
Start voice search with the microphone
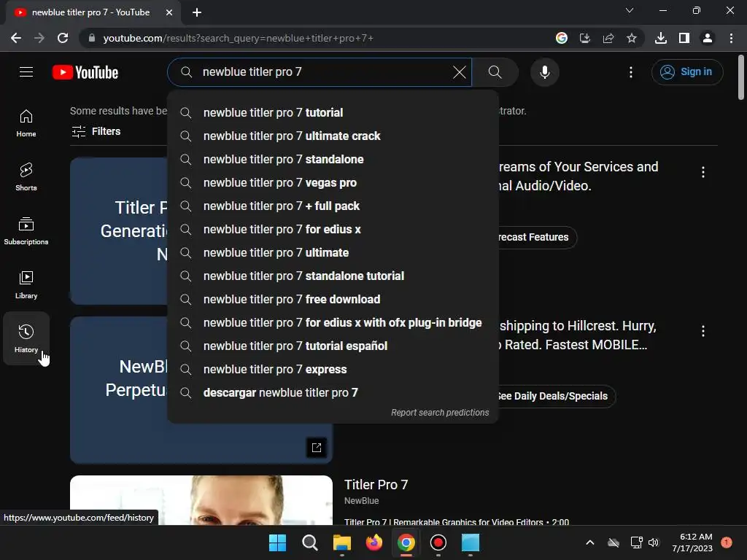click(x=544, y=72)
